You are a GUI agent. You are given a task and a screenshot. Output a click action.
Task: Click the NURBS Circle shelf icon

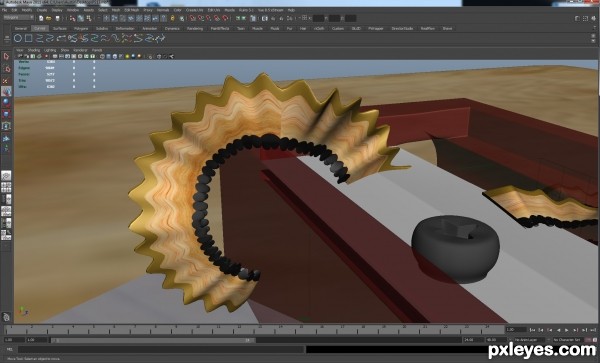pos(18,38)
